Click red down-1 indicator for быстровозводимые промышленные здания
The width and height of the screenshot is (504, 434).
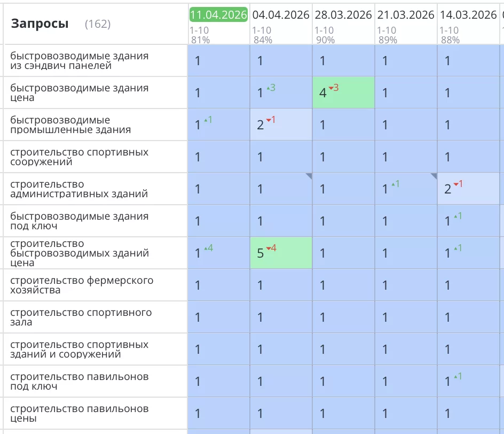click(271, 120)
